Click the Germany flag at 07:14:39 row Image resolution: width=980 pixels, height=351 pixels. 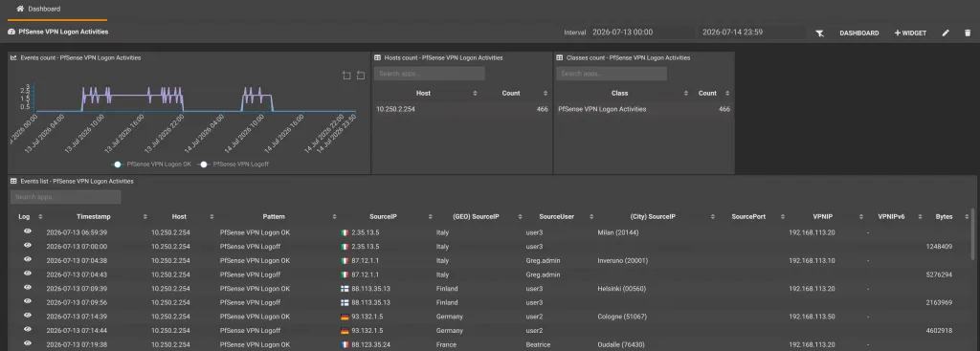point(344,317)
